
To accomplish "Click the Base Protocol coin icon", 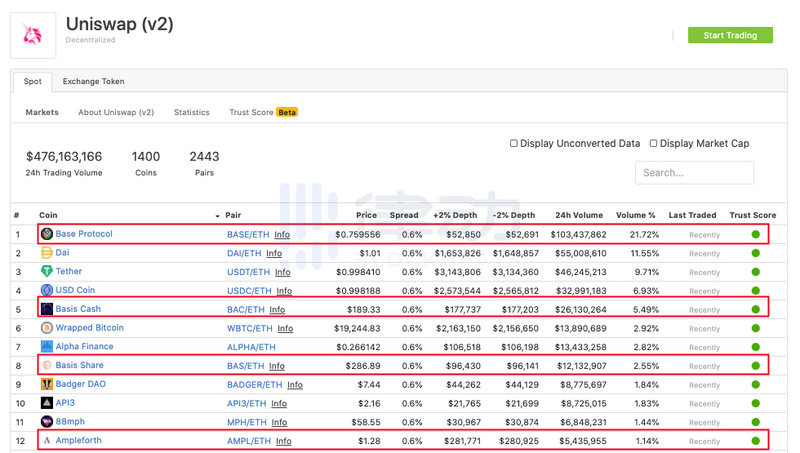I will [47, 234].
